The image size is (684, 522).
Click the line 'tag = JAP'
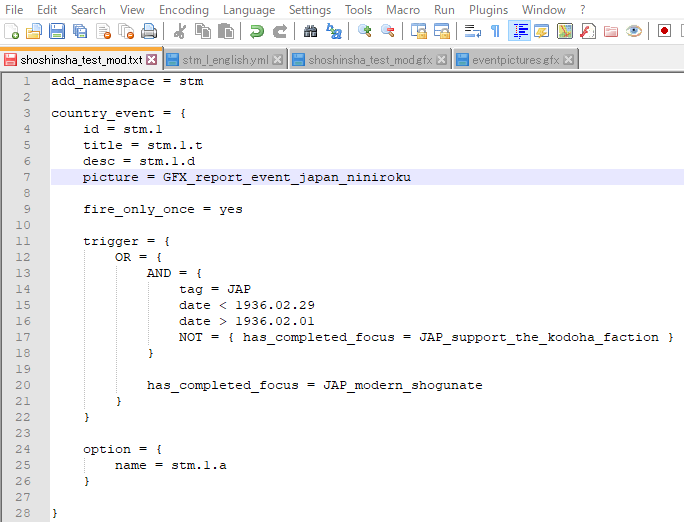(215, 289)
